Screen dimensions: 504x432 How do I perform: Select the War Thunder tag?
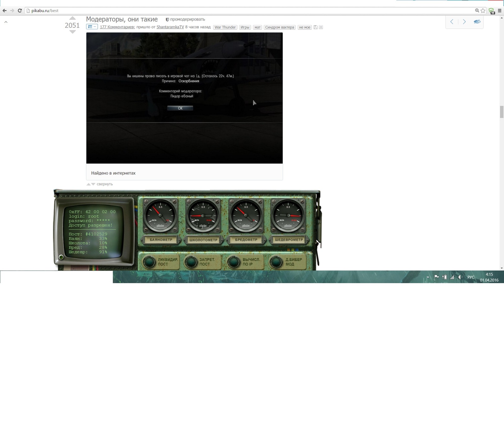[x=225, y=27]
